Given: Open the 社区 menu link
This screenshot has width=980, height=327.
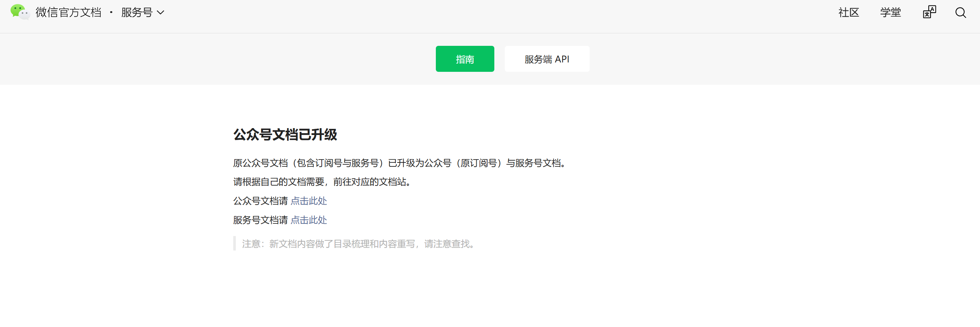Looking at the screenshot, I should click(848, 13).
